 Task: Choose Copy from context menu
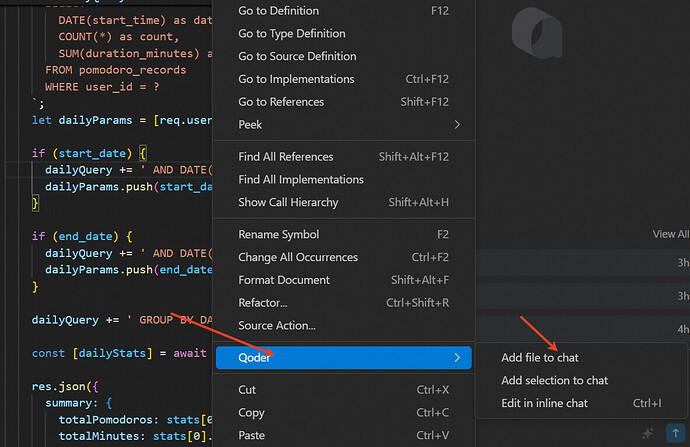coord(344,413)
